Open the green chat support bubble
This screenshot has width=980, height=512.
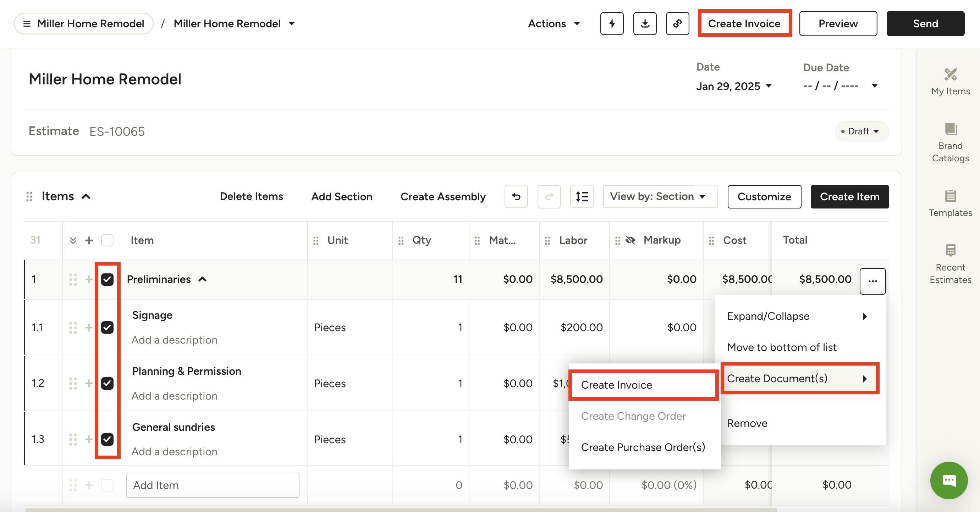[949, 480]
